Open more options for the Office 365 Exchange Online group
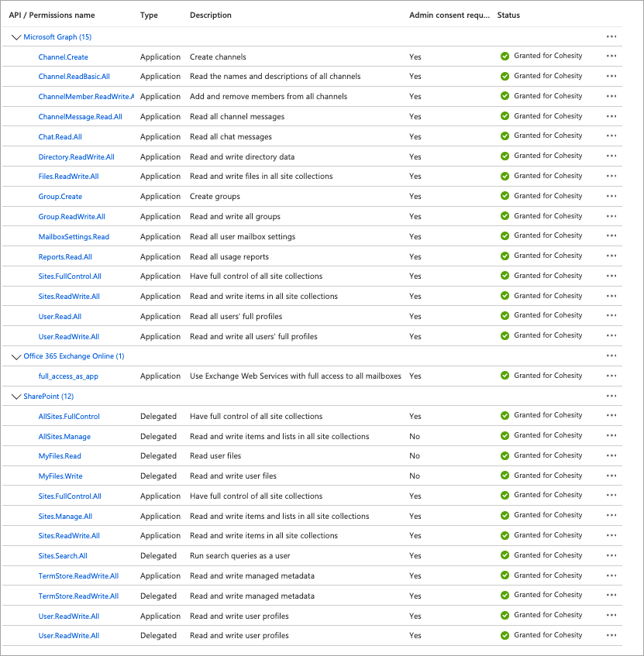The width and height of the screenshot is (644, 656). [x=611, y=355]
